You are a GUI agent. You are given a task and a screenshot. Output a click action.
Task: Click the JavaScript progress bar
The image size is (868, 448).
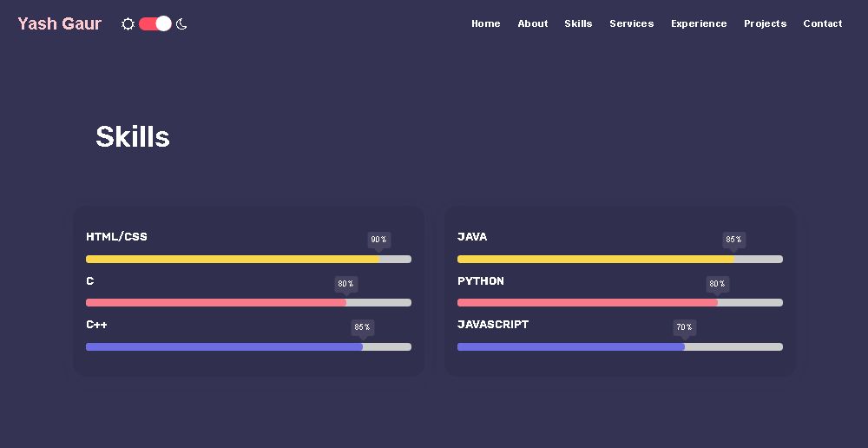571,346
